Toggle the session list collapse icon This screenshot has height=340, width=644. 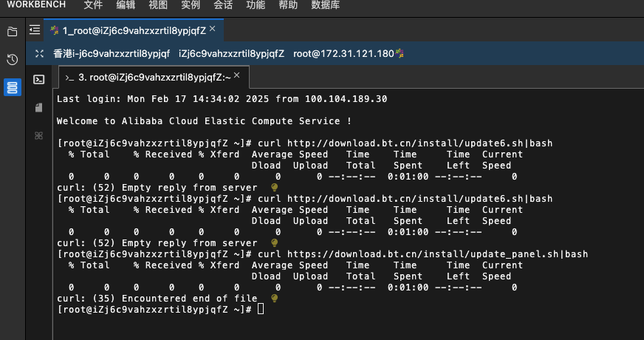tap(35, 30)
